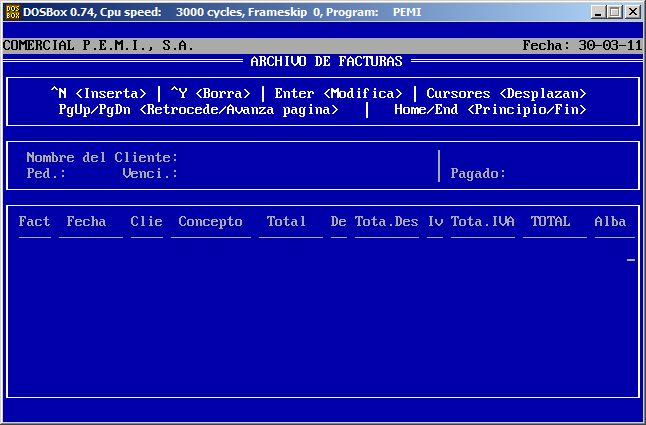Click the Pagado: field
The width and height of the screenshot is (646, 425).
pyautogui.click(x=478, y=173)
